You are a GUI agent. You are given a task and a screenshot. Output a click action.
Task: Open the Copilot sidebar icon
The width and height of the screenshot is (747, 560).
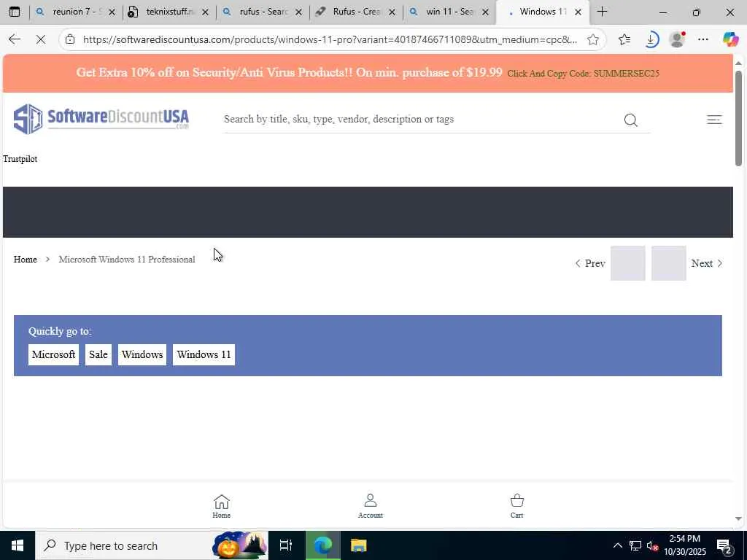730,39
